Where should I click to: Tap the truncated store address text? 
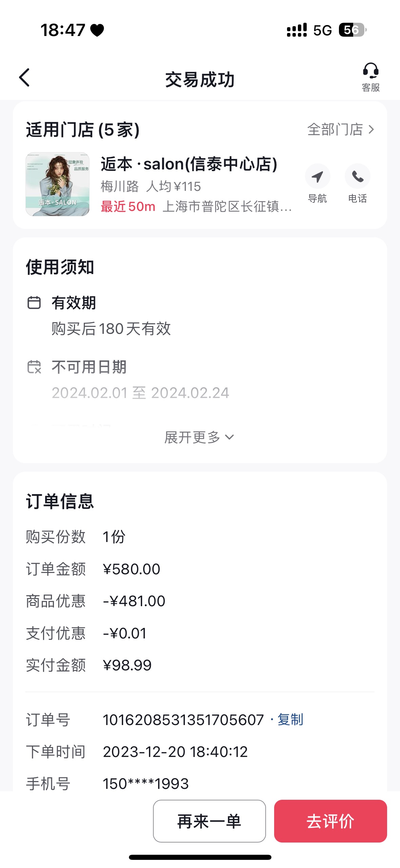click(227, 206)
